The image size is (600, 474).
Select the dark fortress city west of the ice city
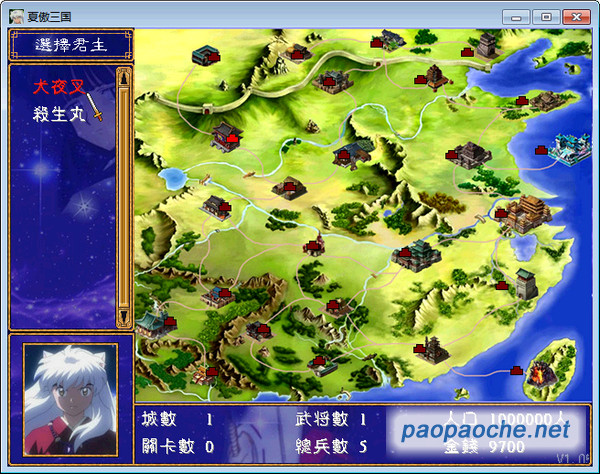(x=470, y=155)
